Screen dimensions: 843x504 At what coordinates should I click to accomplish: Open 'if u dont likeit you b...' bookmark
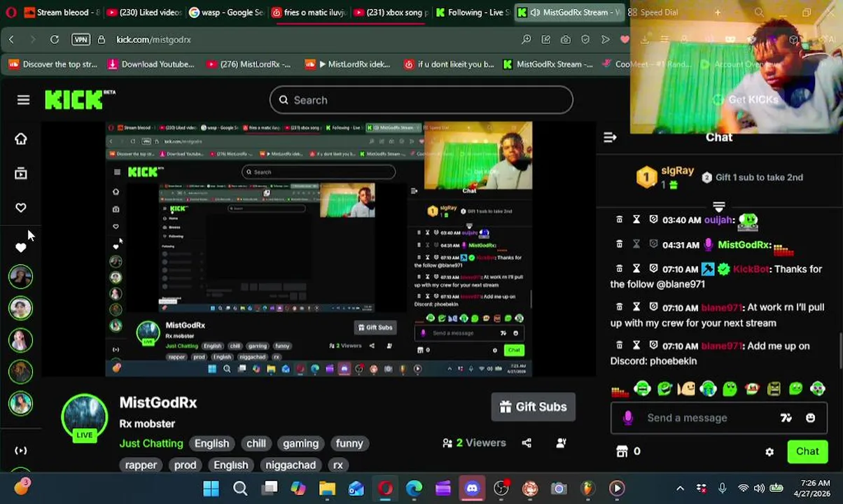[x=449, y=64]
